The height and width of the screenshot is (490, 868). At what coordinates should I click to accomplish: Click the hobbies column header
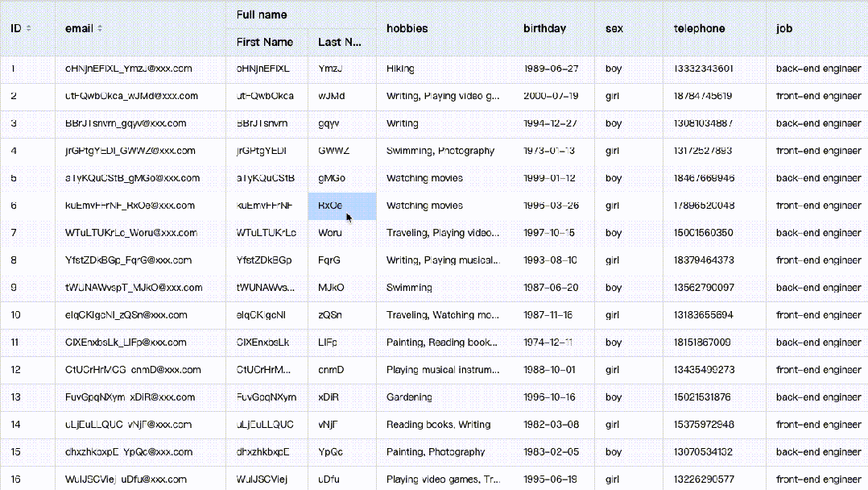tap(407, 28)
